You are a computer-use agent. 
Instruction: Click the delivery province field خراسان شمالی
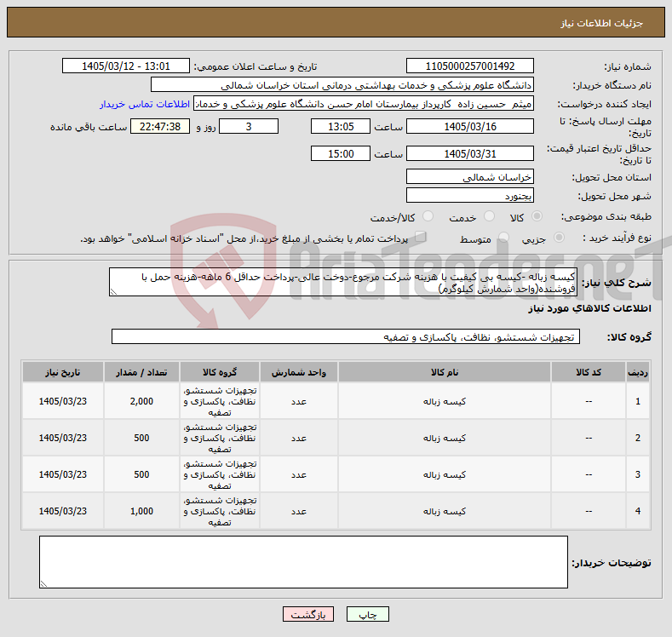point(469,176)
